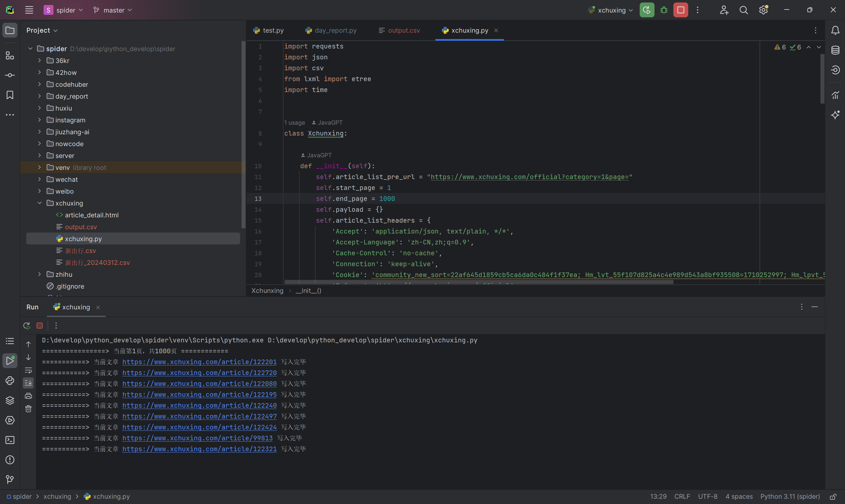Toggle scroll to end of output
Screen dimensions: 845x504
(x=28, y=383)
